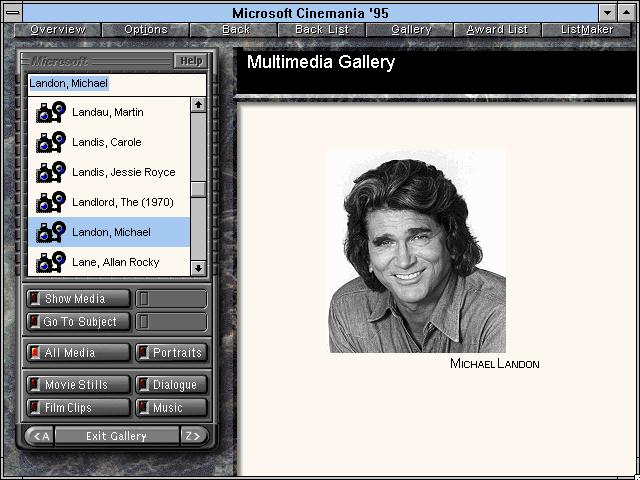Viewport: 640px width, 480px height.
Task: Click Exit Gallery button
Action: coord(117,436)
